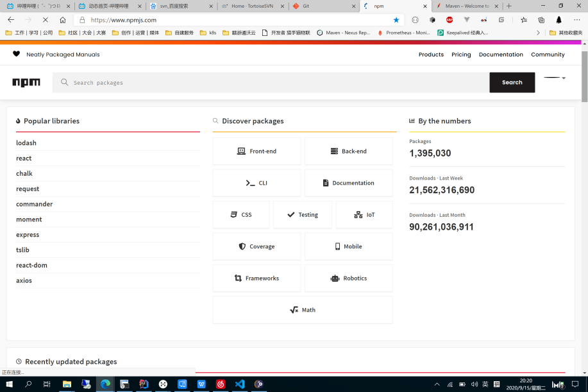The width and height of the screenshot is (588, 392).
Task: Click the black Search button
Action: tap(512, 82)
